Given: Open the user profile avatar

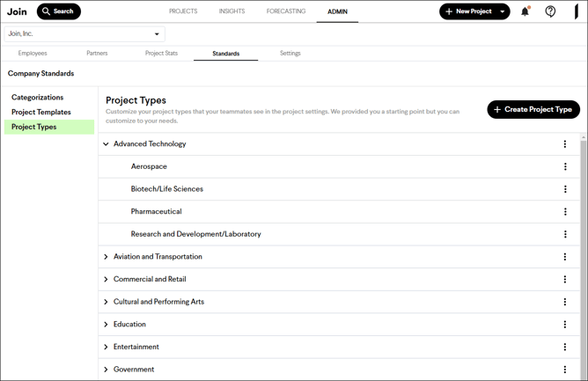Looking at the screenshot, I should pos(577,11).
